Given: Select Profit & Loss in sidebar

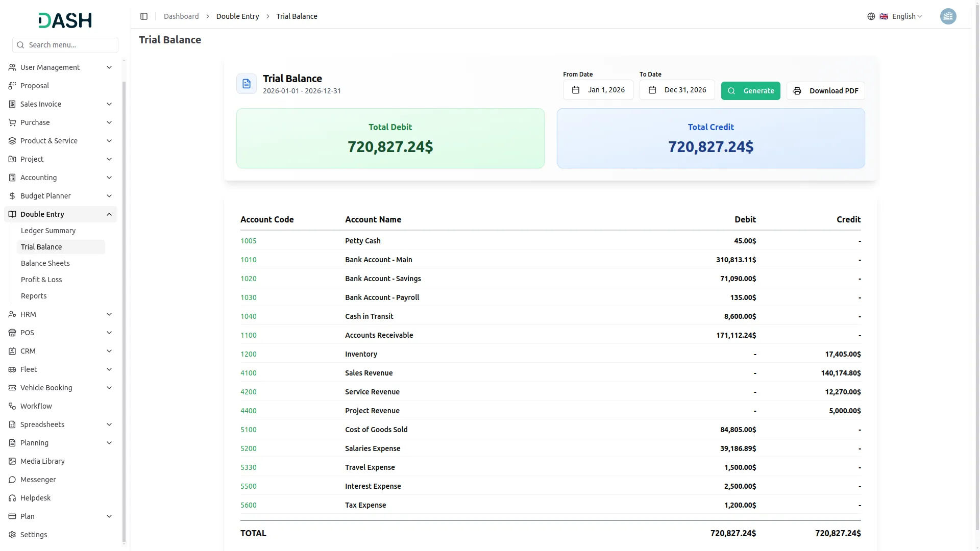Looking at the screenshot, I should tap(41, 280).
